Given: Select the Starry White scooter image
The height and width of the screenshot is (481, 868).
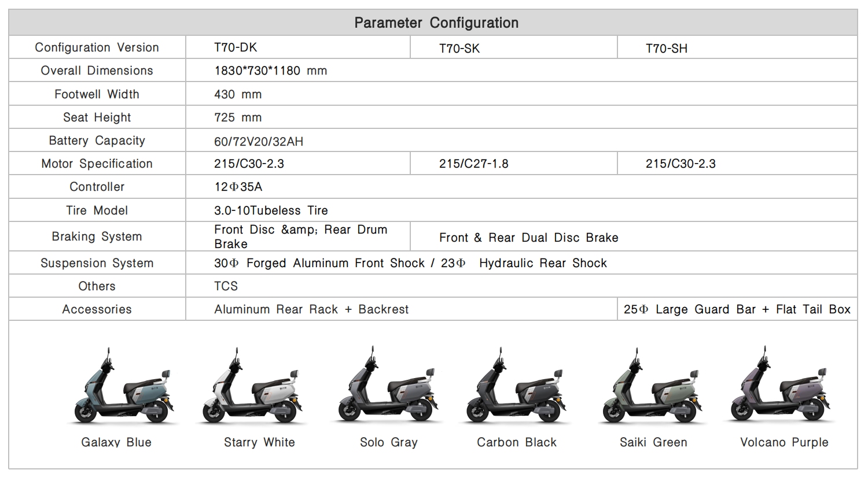Looking at the screenshot, I should tap(251, 386).
